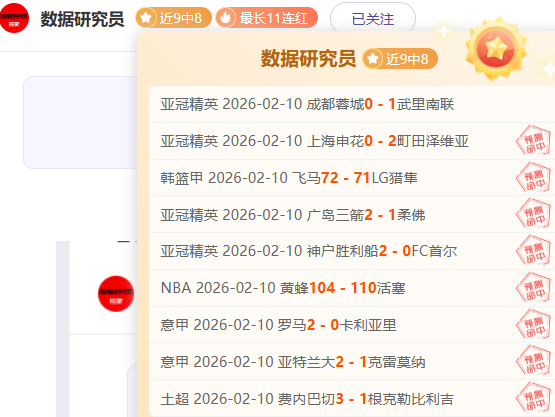The width and height of the screenshot is (555, 417).
Task: Click 预测命中 stamp on 罗马 row
Action: click(x=533, y=324)
